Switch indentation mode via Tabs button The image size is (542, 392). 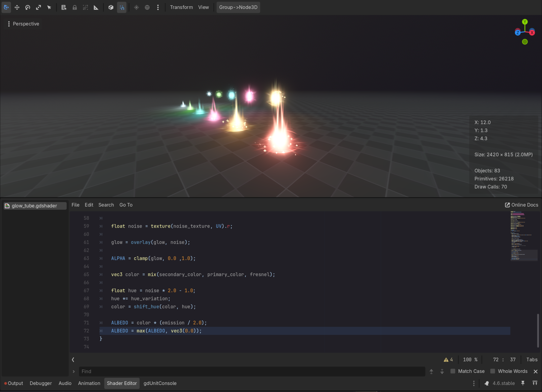(532, 359)
